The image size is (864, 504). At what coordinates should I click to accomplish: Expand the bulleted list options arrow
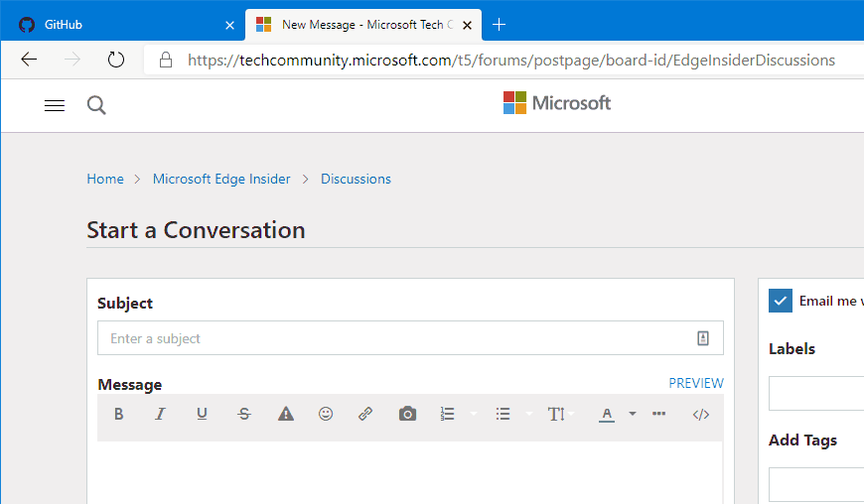click(529, 415)
